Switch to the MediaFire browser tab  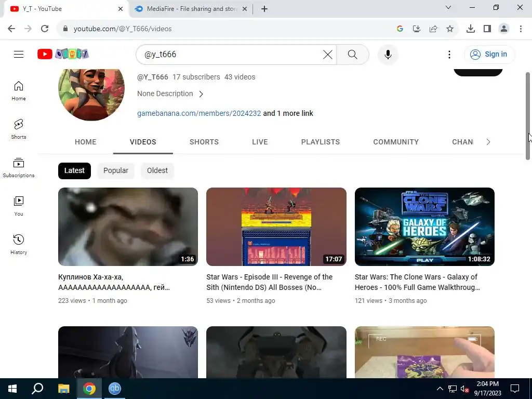tap(191, 9)
